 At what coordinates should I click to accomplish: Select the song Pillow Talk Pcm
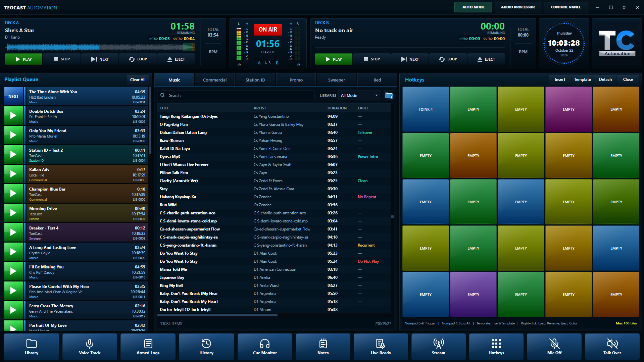point(274,173)
